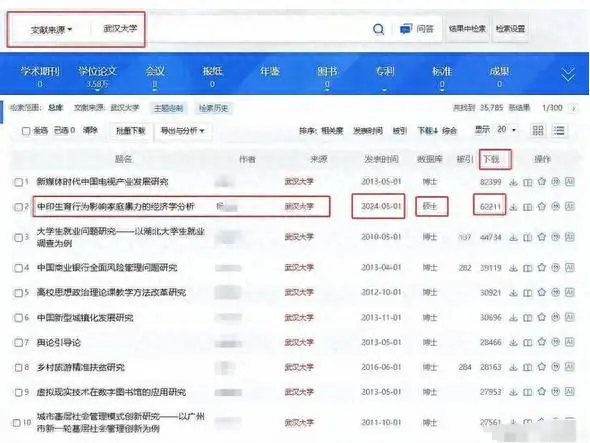Image resolution: width=590 pixels, height=443 pixels.
Task: Switch to list view icon
Action: [x=559, y=131]
